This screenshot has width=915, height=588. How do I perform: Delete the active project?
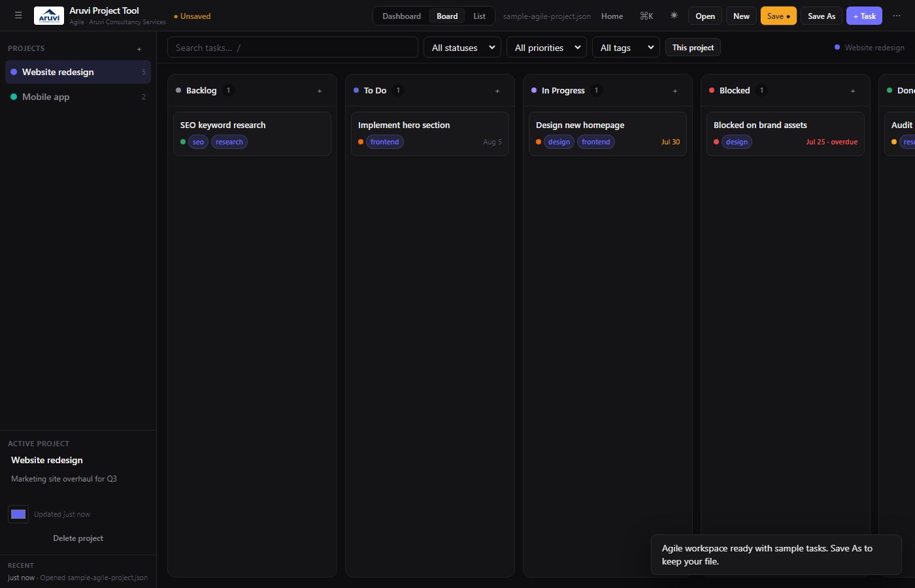78,538
